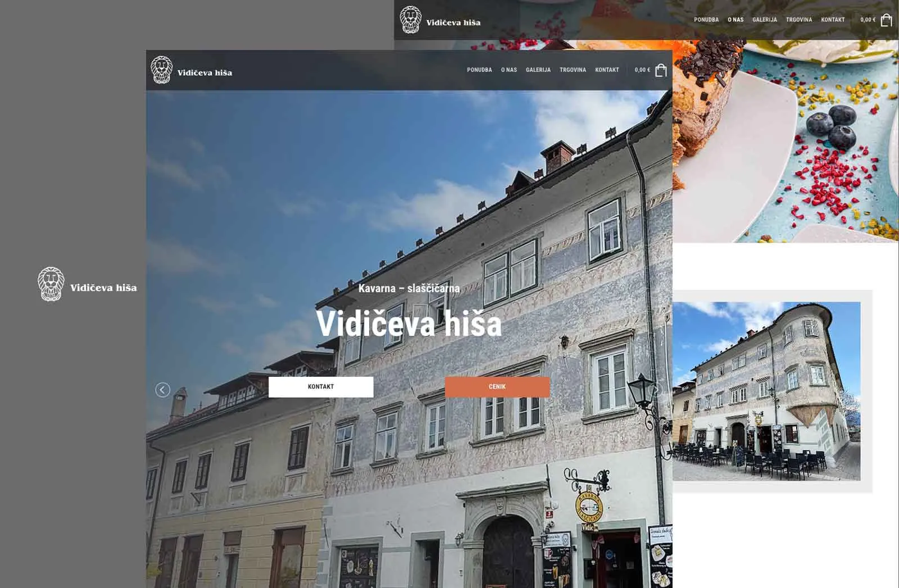This screenshot has width=899, height=588.
Task: Open PONUDBA in the background page menu
Action: pyautogui.click(x=706, y=20)
